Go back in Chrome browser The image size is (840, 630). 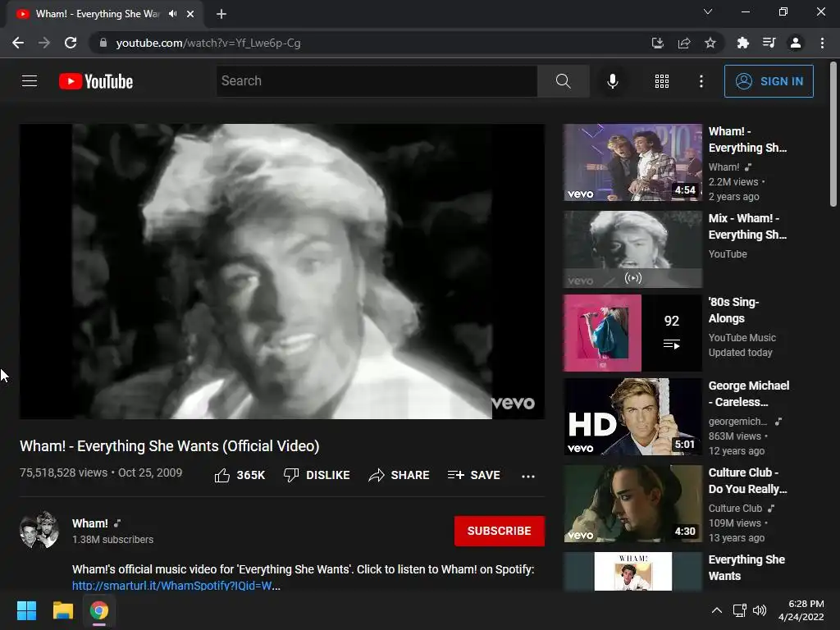tap(18, 43)
